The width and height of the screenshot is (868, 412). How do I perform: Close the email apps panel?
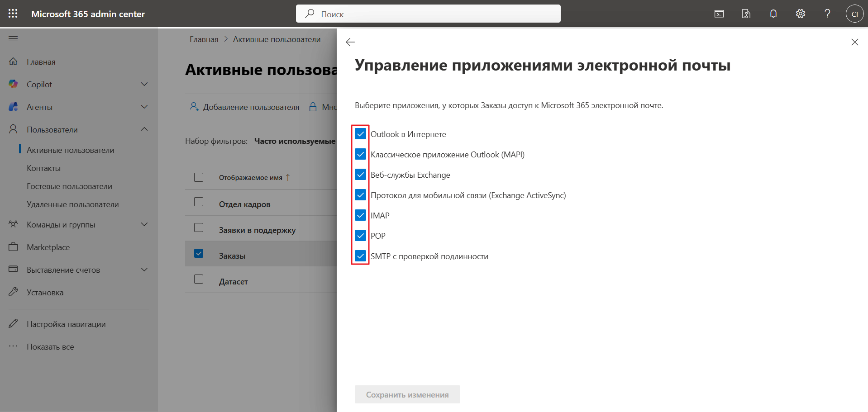(854, 42)
